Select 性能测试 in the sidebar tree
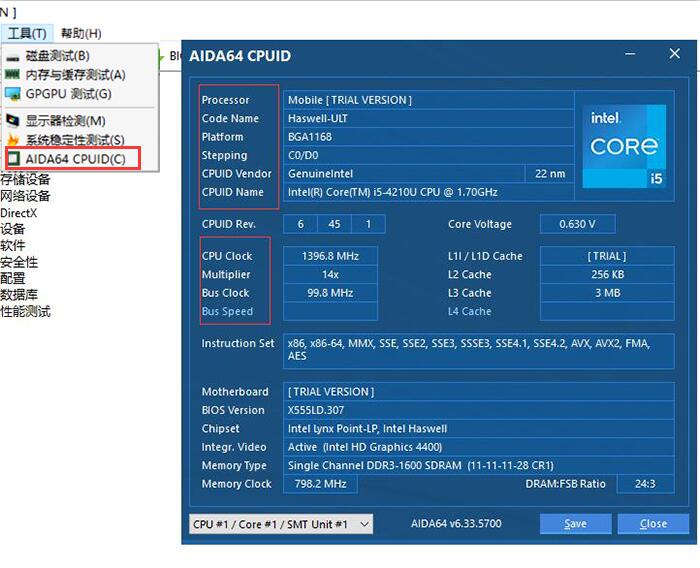Screen dimensions: 700x568 tap(25, 312)
